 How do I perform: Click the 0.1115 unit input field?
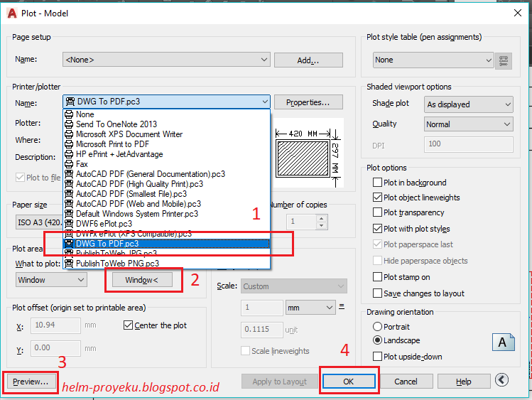[x=262, y=330]
